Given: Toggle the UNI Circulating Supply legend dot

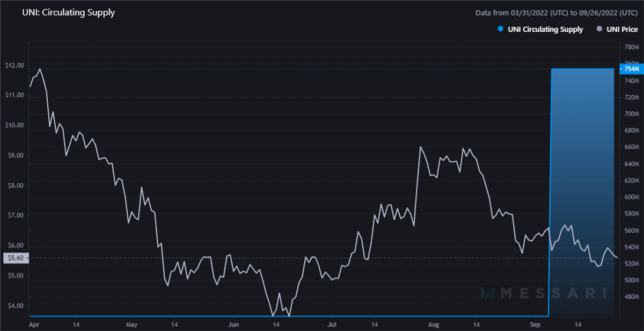Looking at the screenshot, I should pos(501,30).
